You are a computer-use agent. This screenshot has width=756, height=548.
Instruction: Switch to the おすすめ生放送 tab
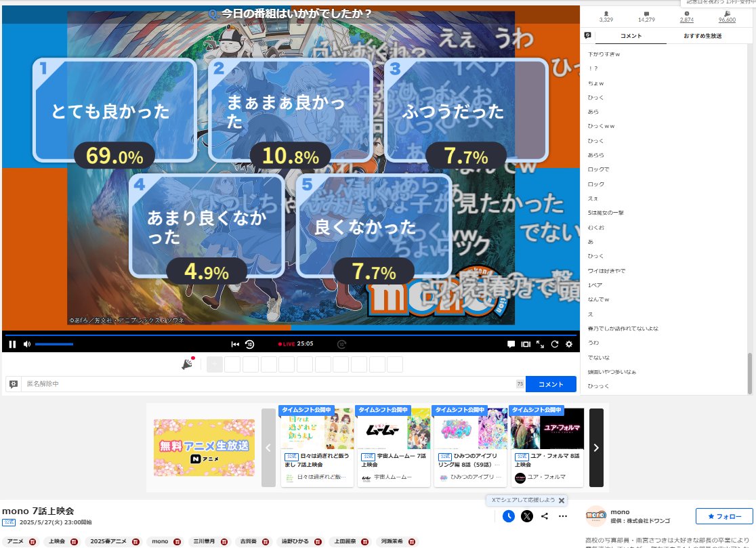pos(702,36)
